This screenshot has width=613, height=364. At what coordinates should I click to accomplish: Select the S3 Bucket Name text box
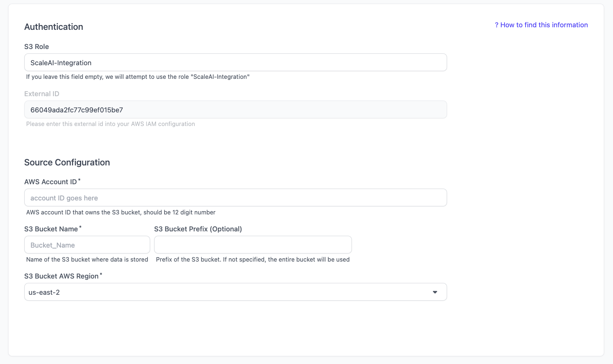tap(87, 245)
